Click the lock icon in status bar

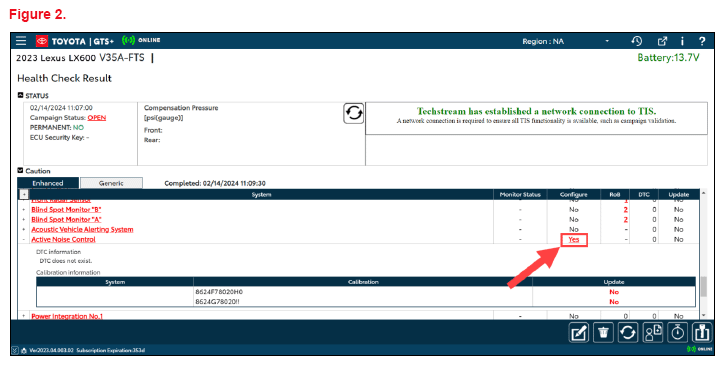[24, 350]
